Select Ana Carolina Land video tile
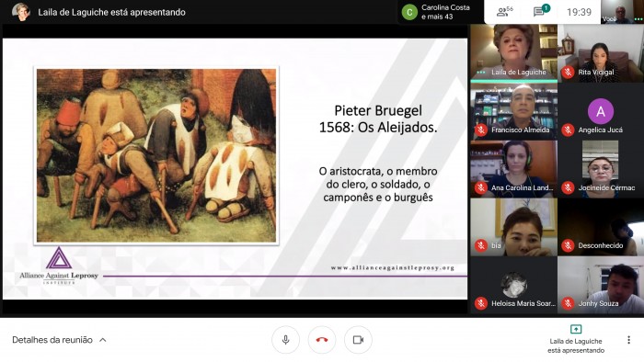This screenshot has width=644, height=362. (513, 169)
